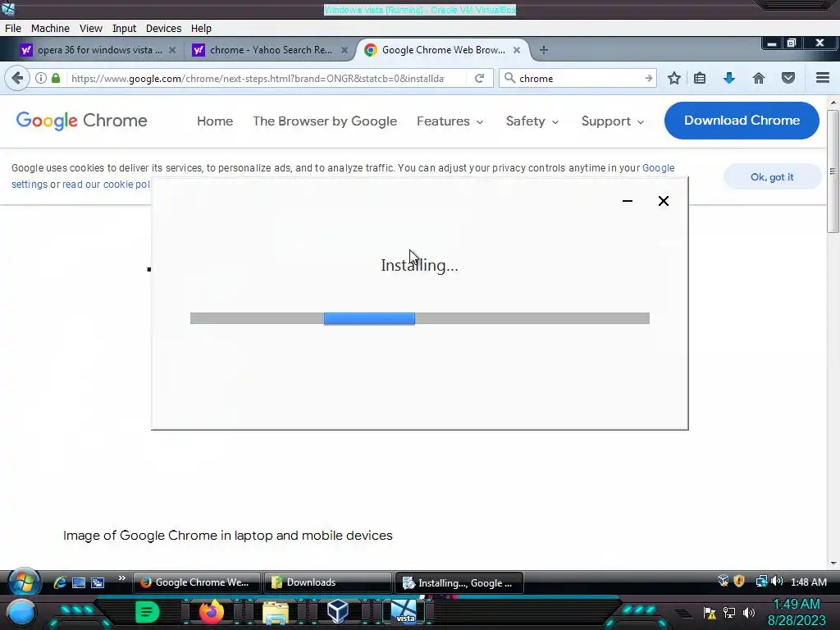
Task: Open the Firefox downloads arrow
Action: [x=728, y=78]
